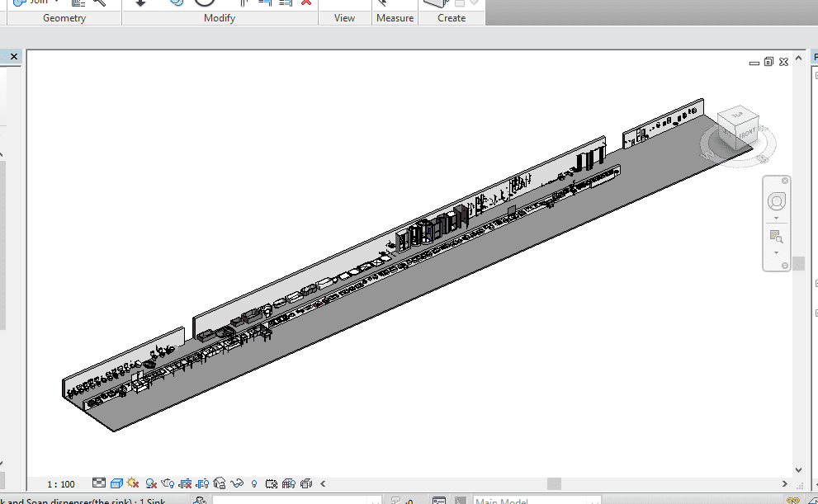Click the Modify panel title

coord(219,18)
